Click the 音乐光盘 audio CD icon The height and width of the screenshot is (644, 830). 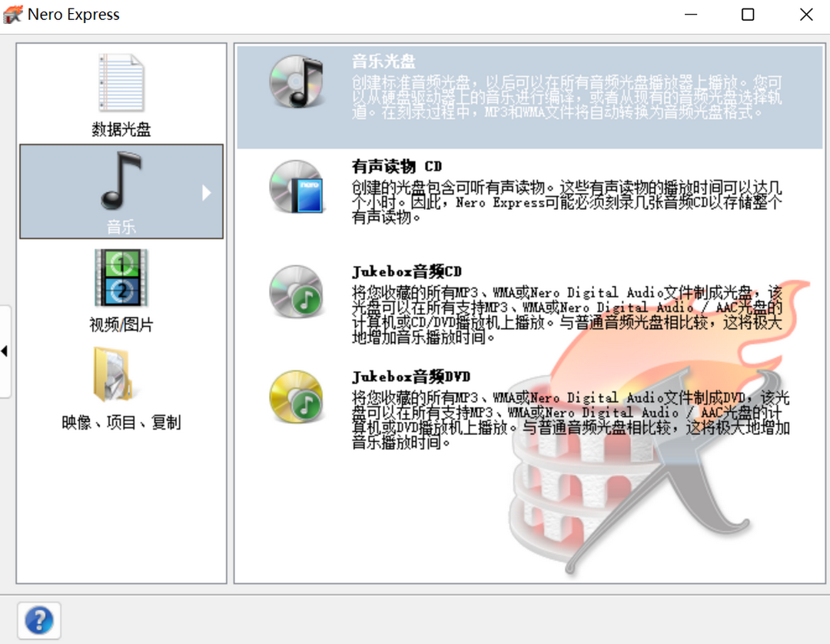[x=297, y=81]
